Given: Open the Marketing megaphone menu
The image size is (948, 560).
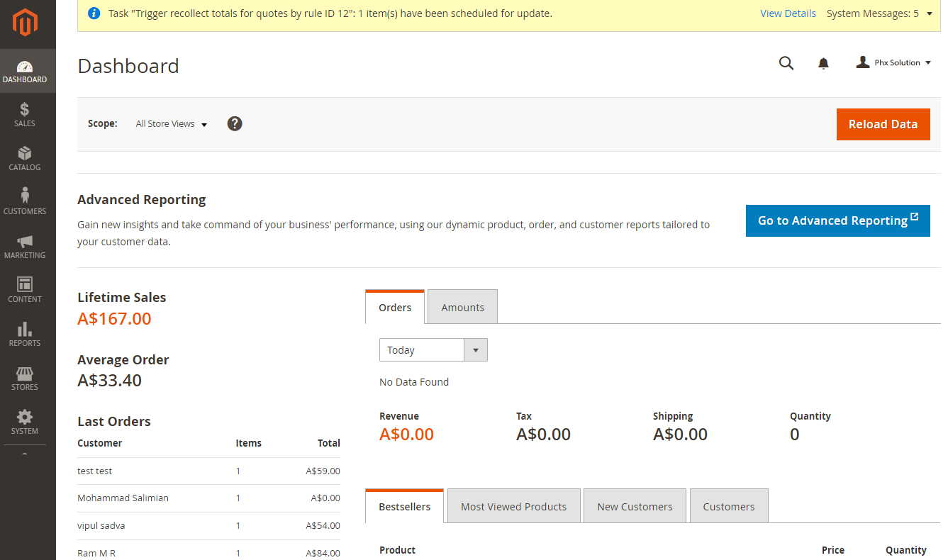Looking at the screenshot, I should (25, 247).
